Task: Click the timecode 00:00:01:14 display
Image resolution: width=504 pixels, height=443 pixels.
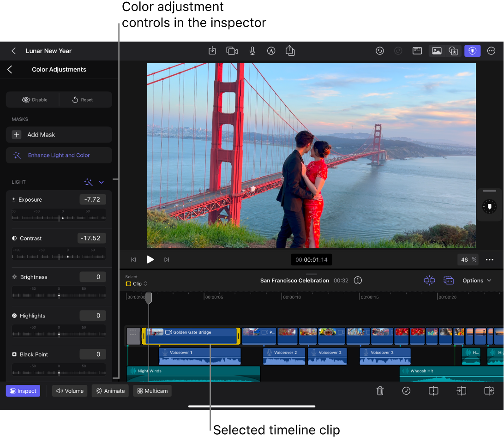Action: pyautogui.click(x=311, y=260)
